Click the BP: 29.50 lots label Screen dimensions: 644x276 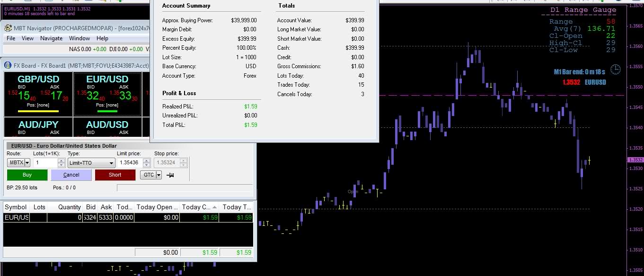(x=22, y=187)
